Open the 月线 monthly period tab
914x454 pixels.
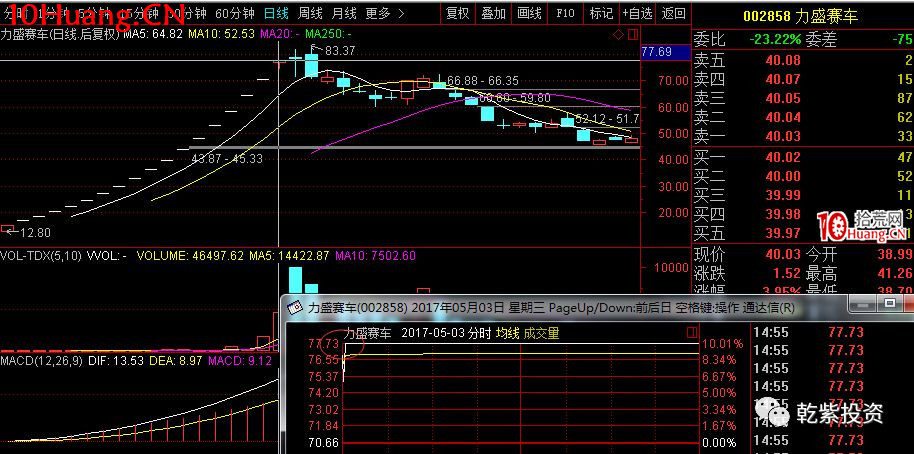344,13
